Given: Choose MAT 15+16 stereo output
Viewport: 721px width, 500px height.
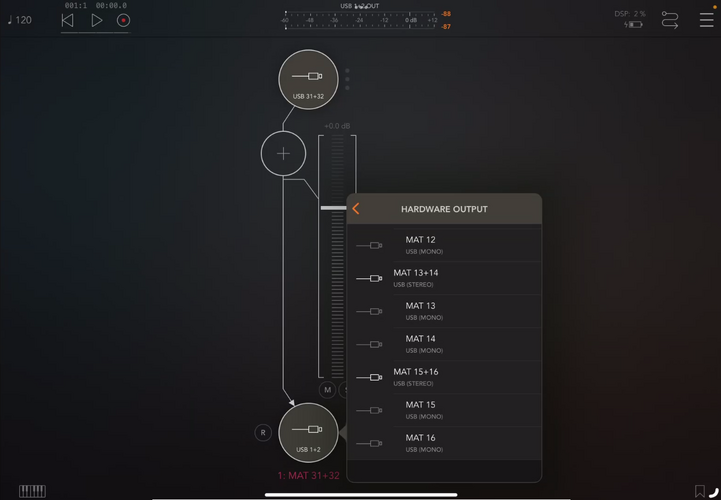Looking at the screenshot, I should click(x=444, y=377).
